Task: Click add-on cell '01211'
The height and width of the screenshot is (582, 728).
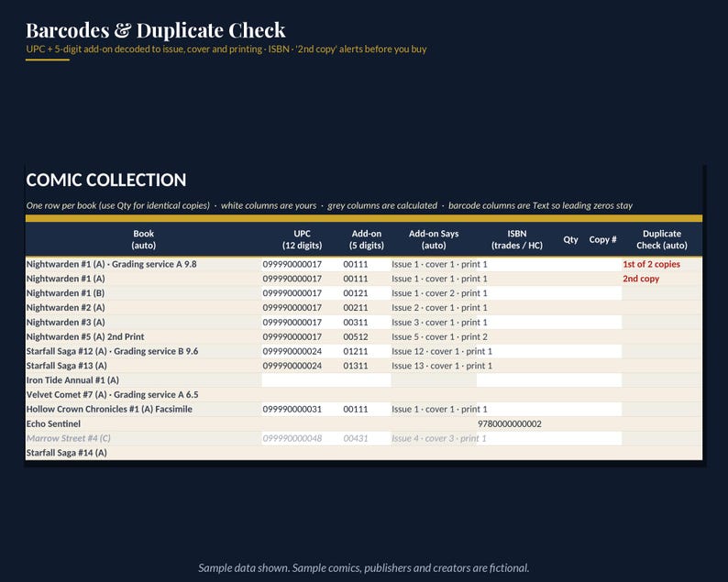Action: click(367, 351)
